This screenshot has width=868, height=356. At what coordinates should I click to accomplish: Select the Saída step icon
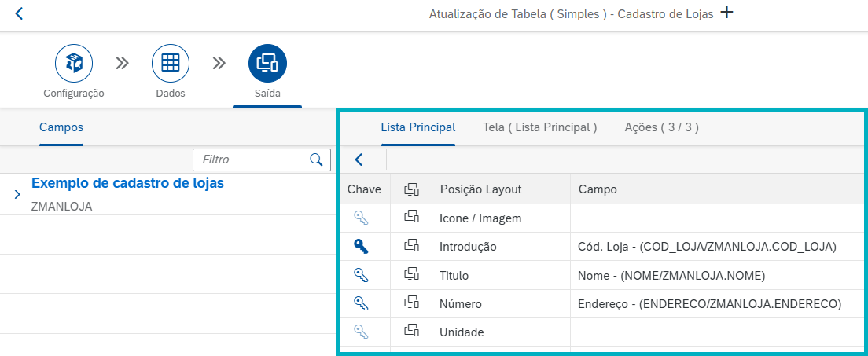[x=267, y=64]
